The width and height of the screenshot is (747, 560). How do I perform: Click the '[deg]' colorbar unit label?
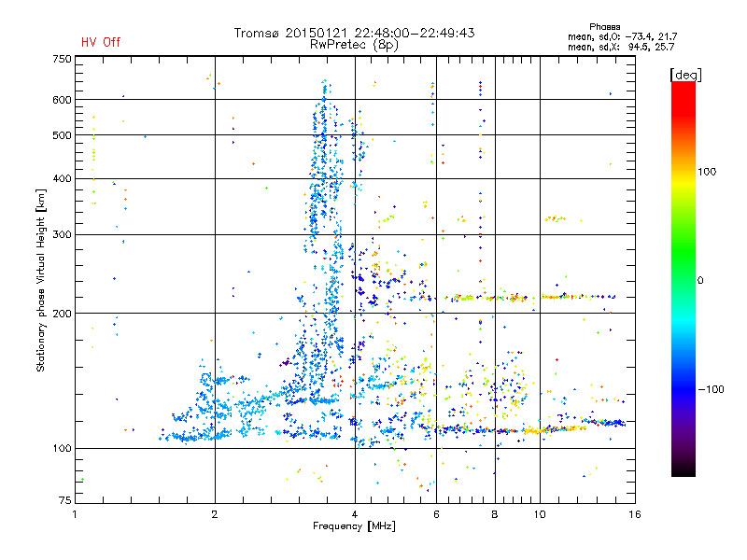click(x=685, y=75)
